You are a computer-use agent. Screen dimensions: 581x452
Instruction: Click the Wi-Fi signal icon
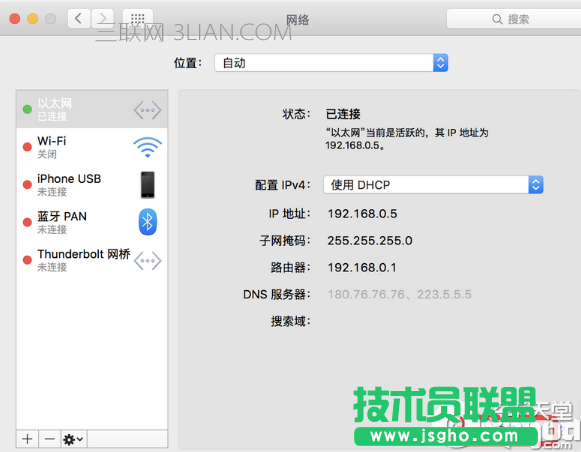147,147
